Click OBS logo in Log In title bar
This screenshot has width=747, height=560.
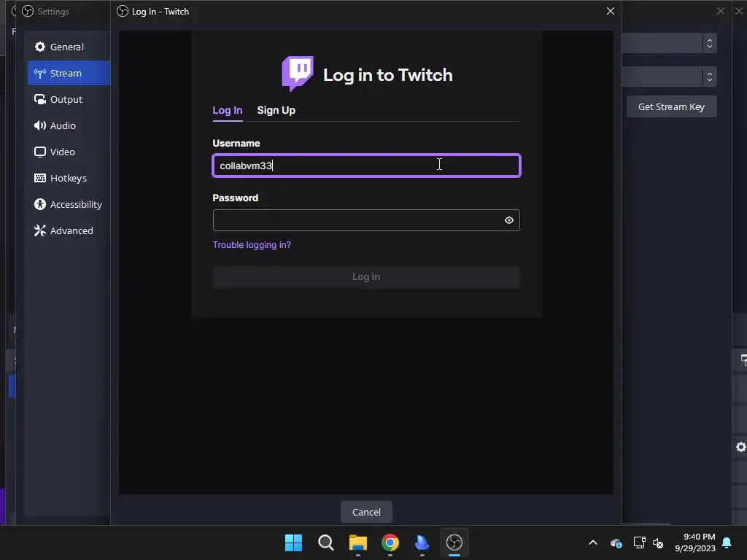[123, 11]
